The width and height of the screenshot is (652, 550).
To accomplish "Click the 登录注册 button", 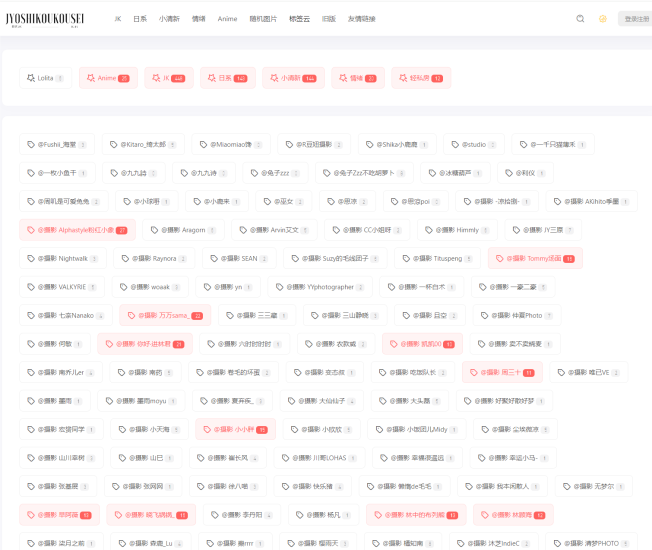I will click(636, 18).
